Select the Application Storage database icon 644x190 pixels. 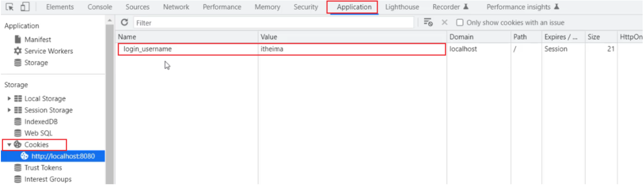tap(18, 62)
